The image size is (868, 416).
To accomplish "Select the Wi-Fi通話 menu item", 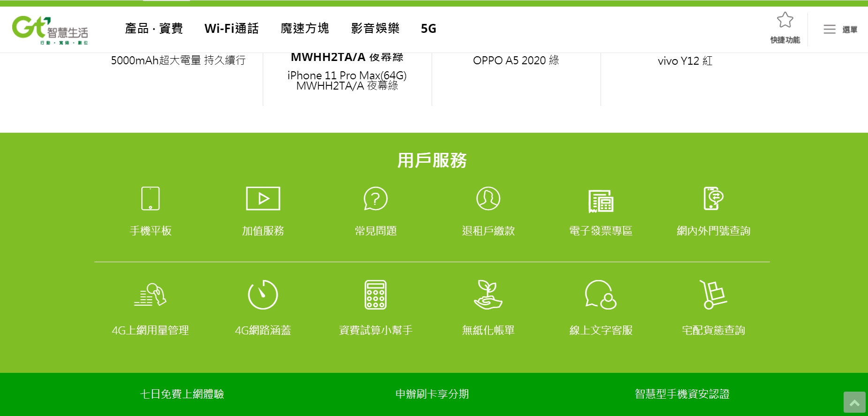I will point(231,29).
